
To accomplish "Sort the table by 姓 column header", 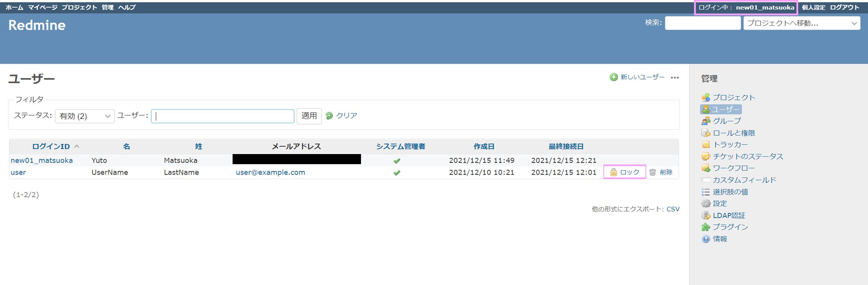I will coord(199,146).
